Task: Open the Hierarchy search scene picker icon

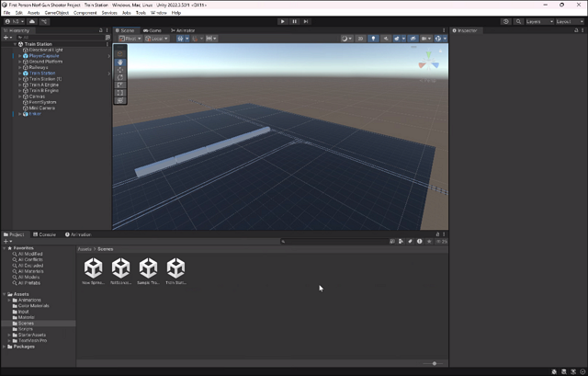Action: [107, 38]
